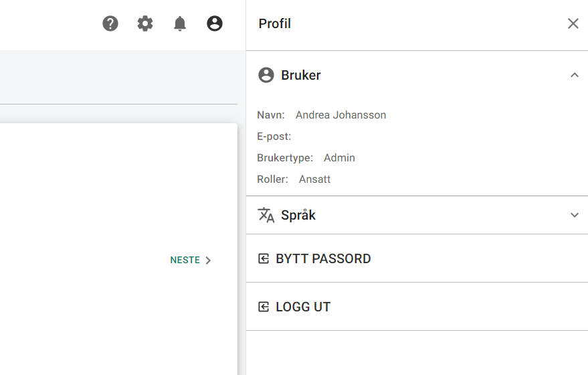Click the Ansatt role value
The width and height of the screenshot is (588, 375).
(314, 179)
